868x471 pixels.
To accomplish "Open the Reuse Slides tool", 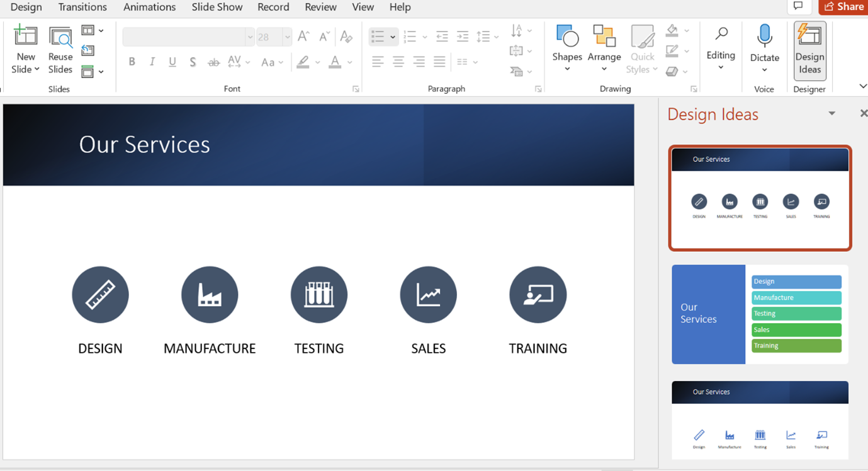I will pyautogui.click(x=60, y=51).
